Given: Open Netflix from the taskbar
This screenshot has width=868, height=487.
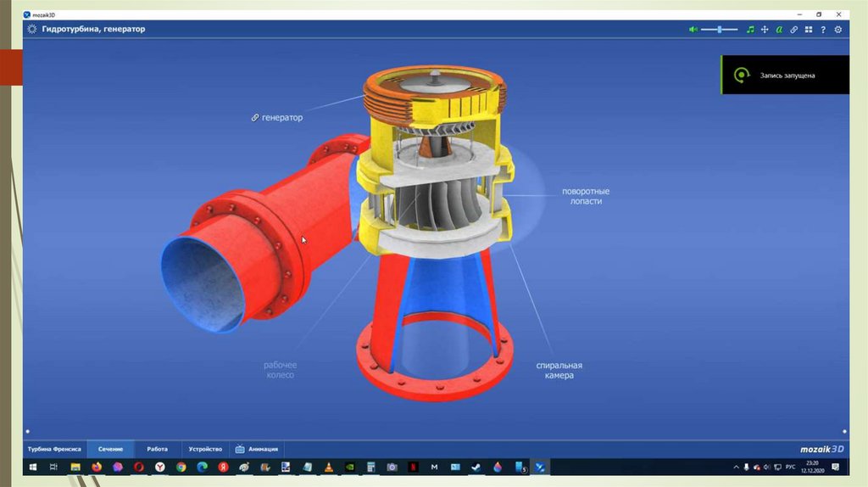Looking at the screenshot, I should (413, 467).
